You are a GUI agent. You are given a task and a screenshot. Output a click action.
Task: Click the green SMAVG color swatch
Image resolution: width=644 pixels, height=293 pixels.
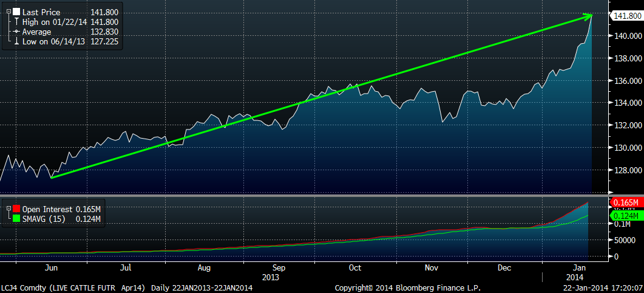[16, 219]
